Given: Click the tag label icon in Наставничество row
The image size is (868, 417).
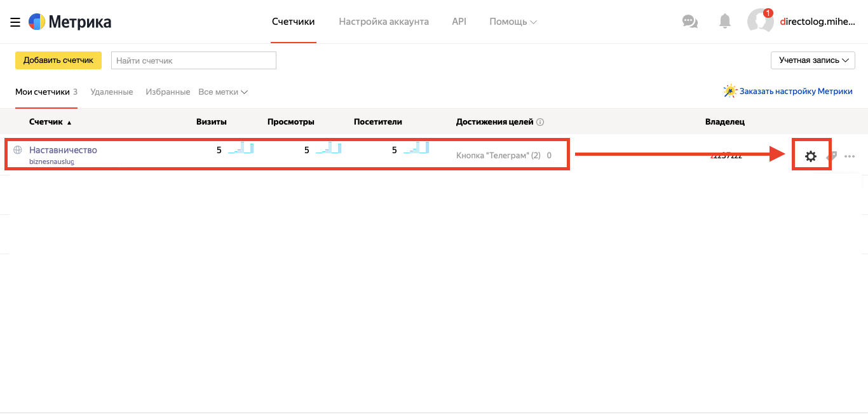Looking at the screenshot, I should [x=831, y=156].
